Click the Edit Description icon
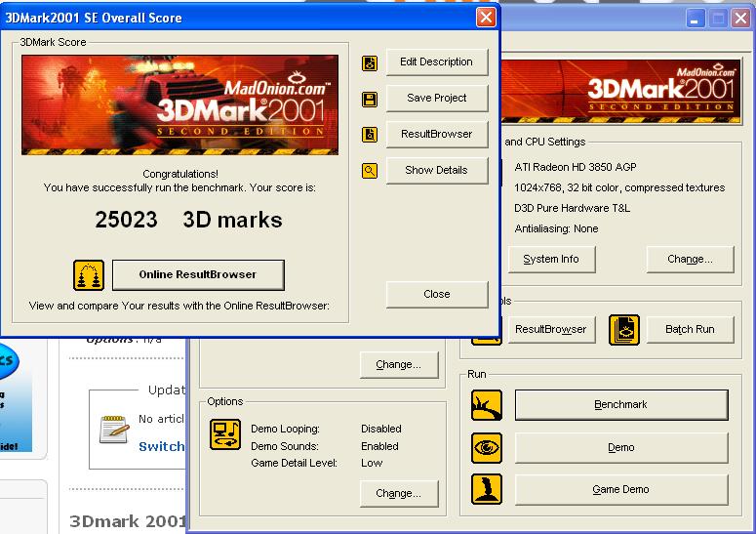756x534 pixels. click(x=370, y=63)
